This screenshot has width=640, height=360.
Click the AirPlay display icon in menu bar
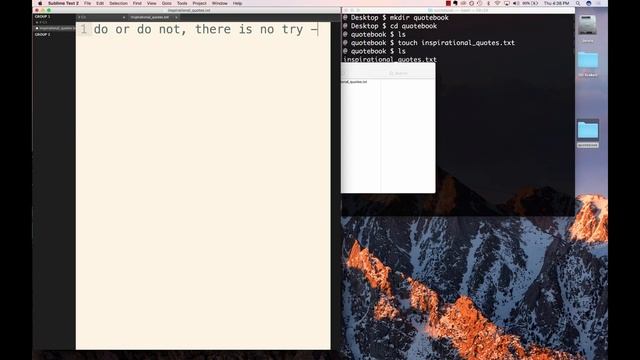pos(507,3)
